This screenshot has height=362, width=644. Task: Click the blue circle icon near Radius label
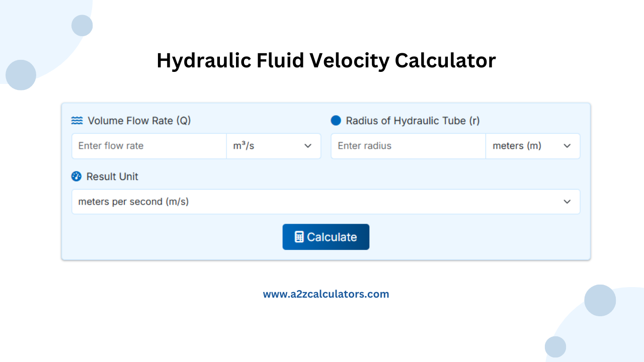336,120
